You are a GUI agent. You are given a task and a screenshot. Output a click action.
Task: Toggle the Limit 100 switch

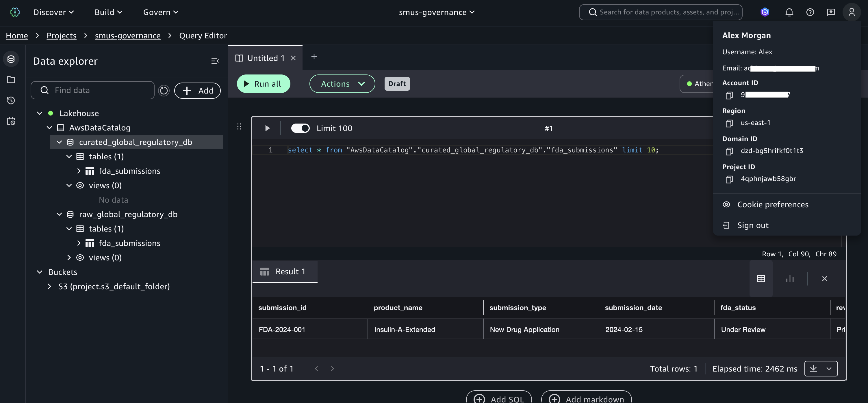[300, 128]
